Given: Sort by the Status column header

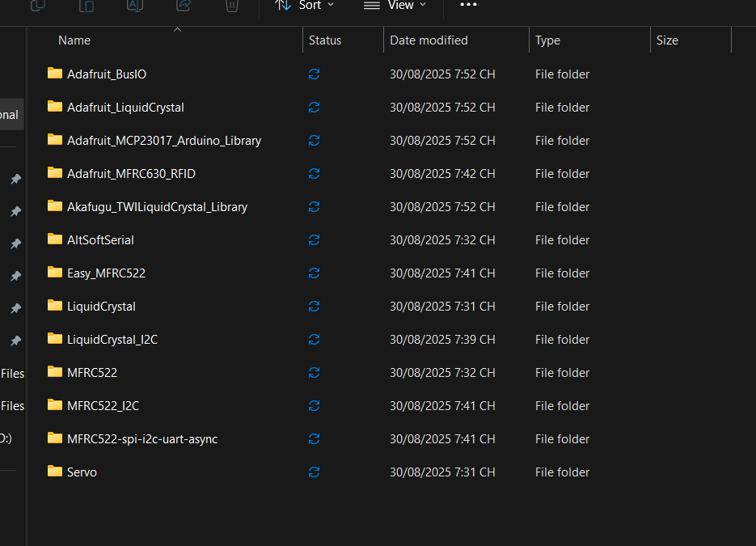Looking at the screenshot, I should coord(325,40).
